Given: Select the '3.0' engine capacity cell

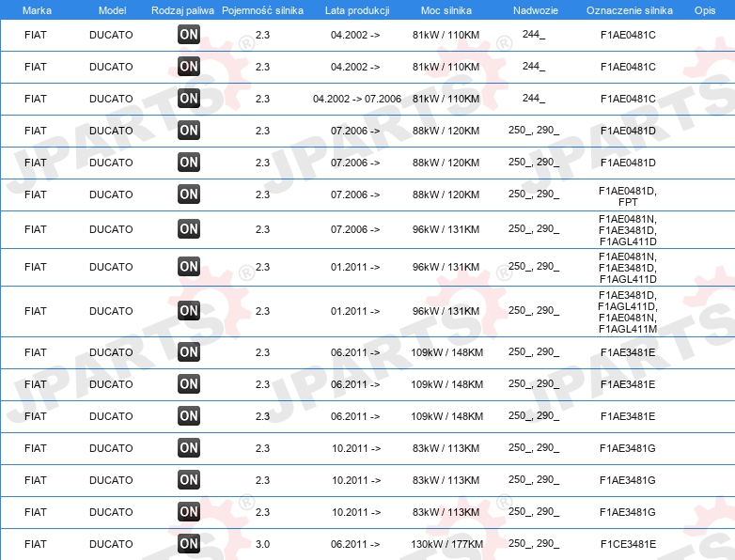Looking at the screenshot, I should pyautogui.click(x=262, y=544).
